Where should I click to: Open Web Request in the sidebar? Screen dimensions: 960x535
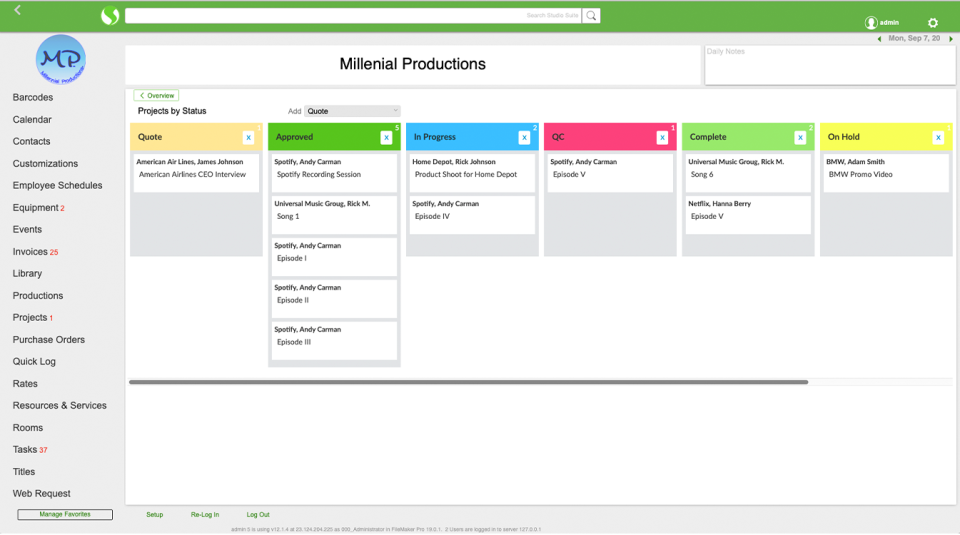click(x=41, y=494)
